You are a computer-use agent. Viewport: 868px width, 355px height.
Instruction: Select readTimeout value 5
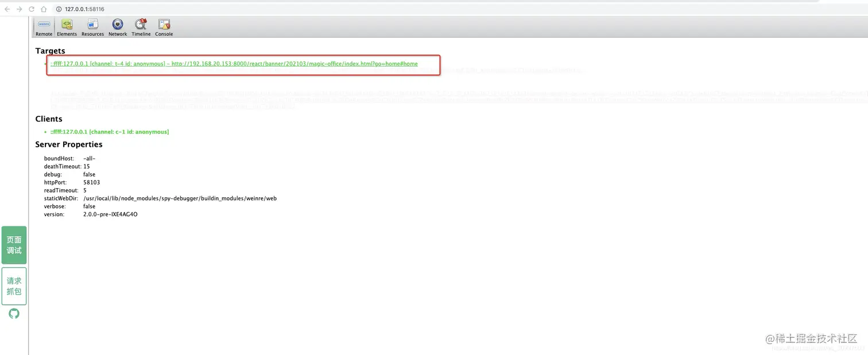tap(85, 190)
